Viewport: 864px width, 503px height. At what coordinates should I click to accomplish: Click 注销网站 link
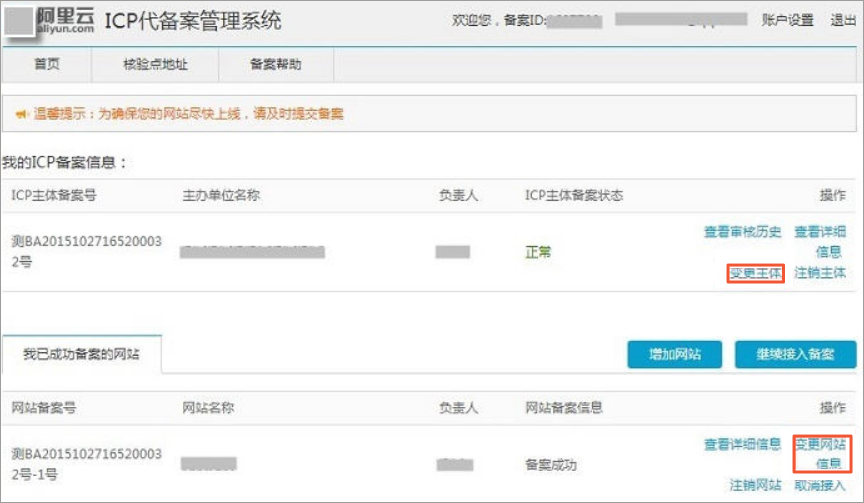click(x=755, y=485)
